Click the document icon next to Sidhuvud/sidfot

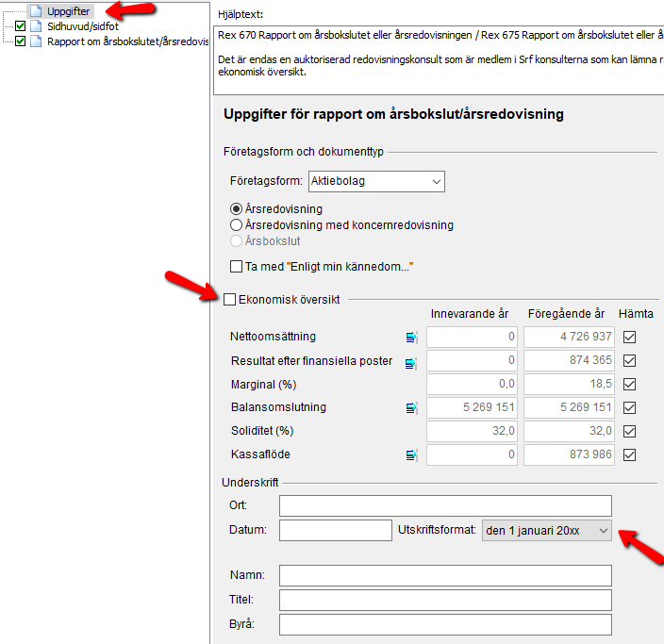click(x=36, y=26)
